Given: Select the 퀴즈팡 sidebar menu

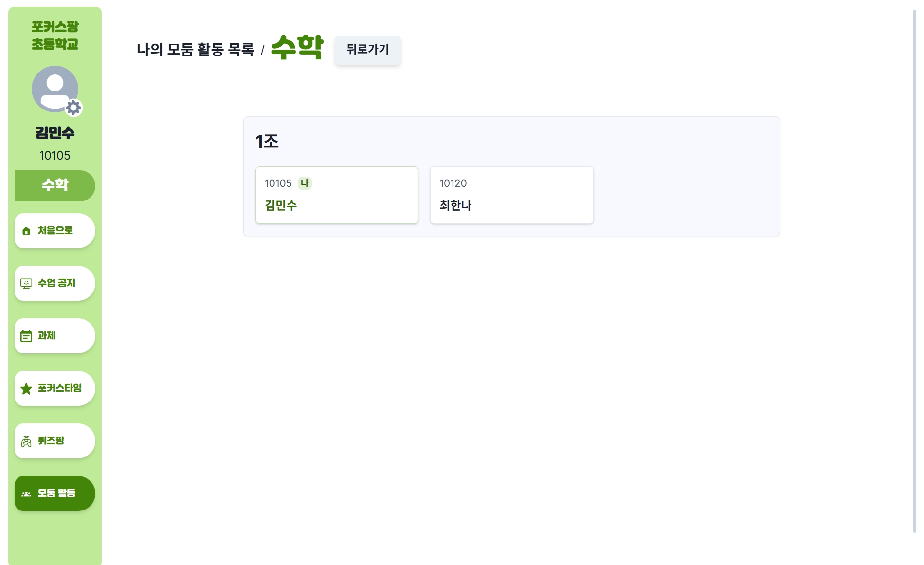Looking at the screenshot, I should tap(55, 441).
